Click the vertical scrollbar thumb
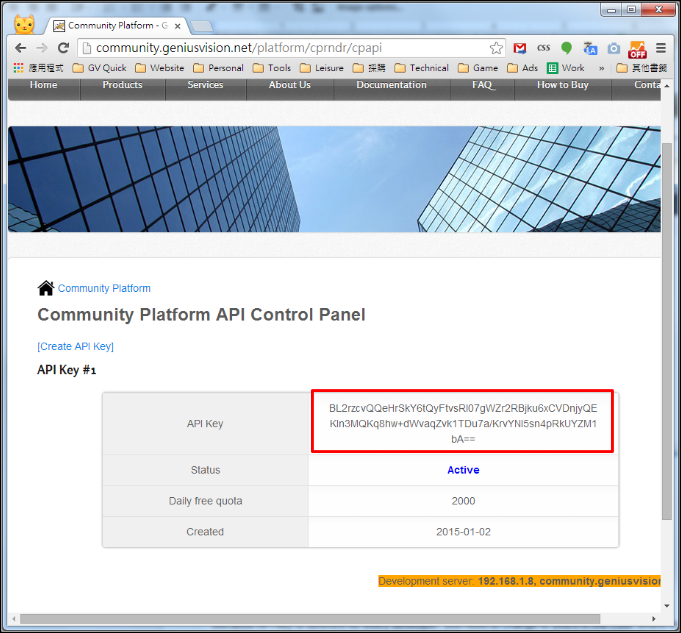The width and height of the screenshot is (681, 633). [667, 331]
